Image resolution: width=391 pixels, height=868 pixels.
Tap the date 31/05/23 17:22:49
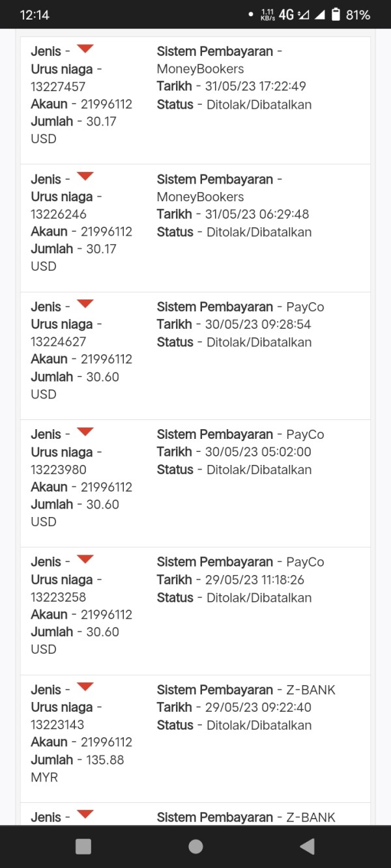(255, 86)
